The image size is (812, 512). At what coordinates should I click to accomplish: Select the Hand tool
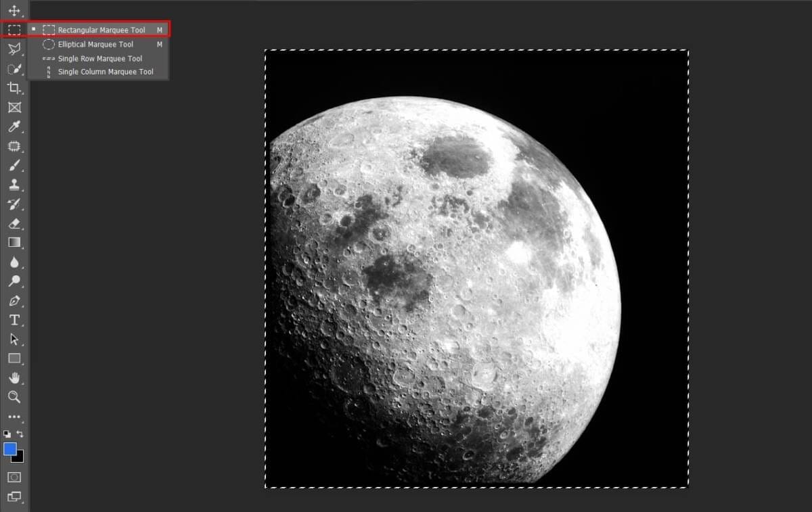coord(14,377)
